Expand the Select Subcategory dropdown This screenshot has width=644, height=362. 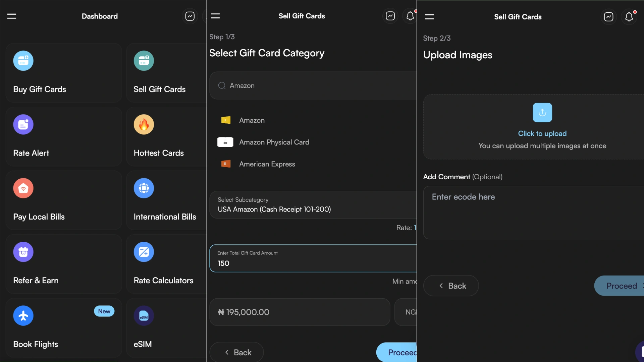(313, 205)
